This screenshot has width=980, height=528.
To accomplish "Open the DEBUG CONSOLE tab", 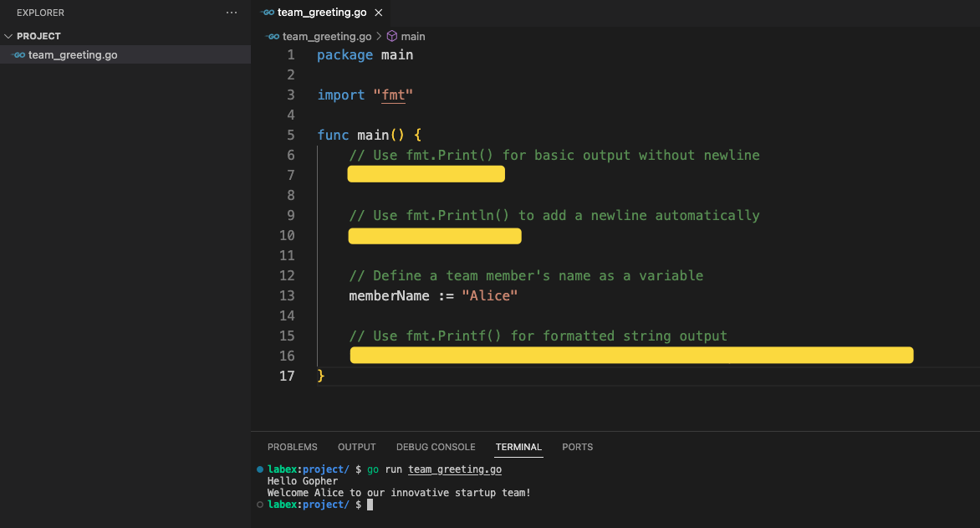I will [436, 447].
